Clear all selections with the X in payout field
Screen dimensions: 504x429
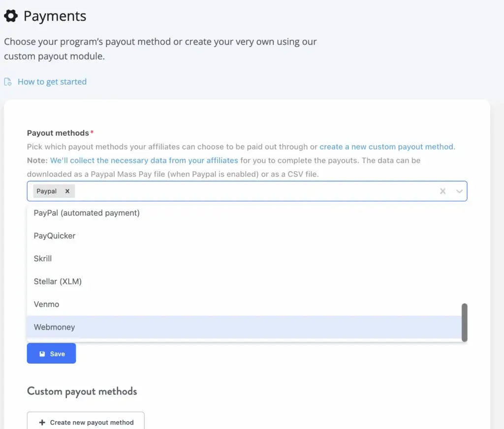[442, 191]
